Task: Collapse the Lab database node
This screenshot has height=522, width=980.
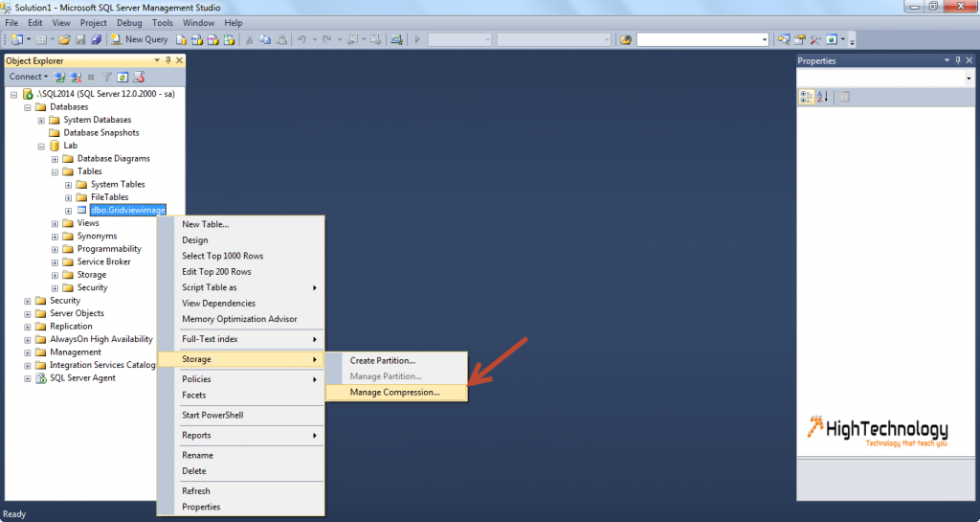Action: pos(41,147)
